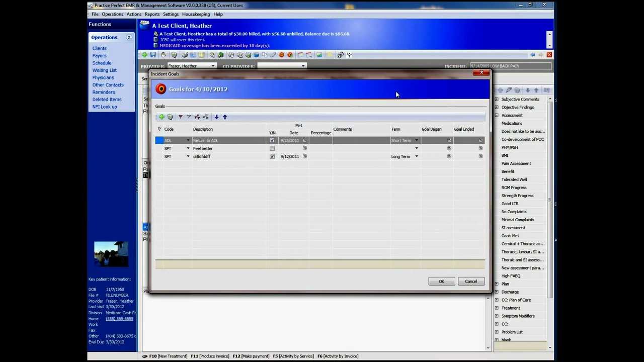Open the Long Term term dropdown

pyautogui.click(x=416, y=156)
